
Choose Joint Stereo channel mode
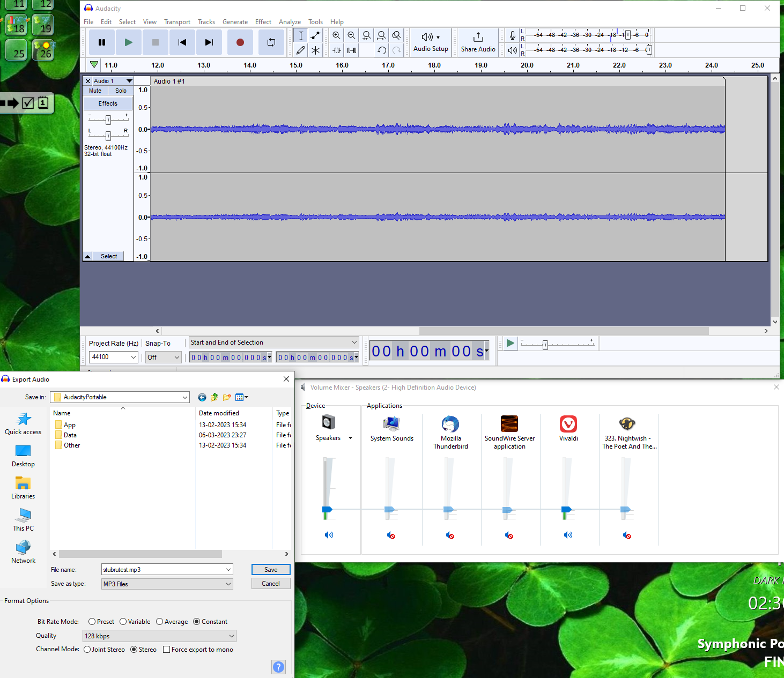point(87,650)
